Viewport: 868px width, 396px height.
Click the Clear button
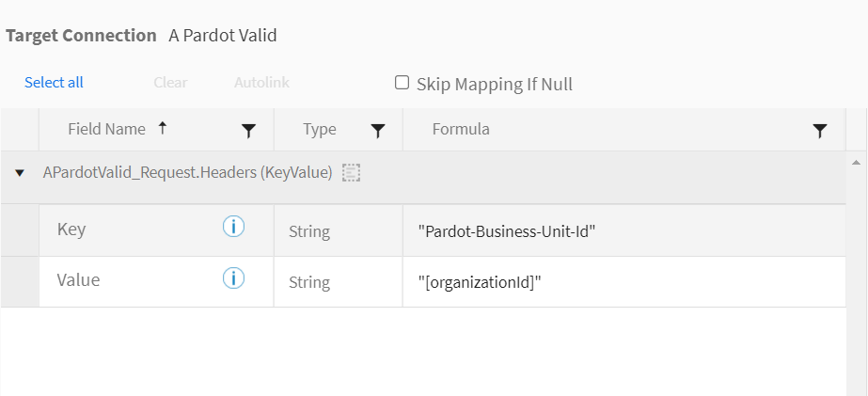pos(170,83)
